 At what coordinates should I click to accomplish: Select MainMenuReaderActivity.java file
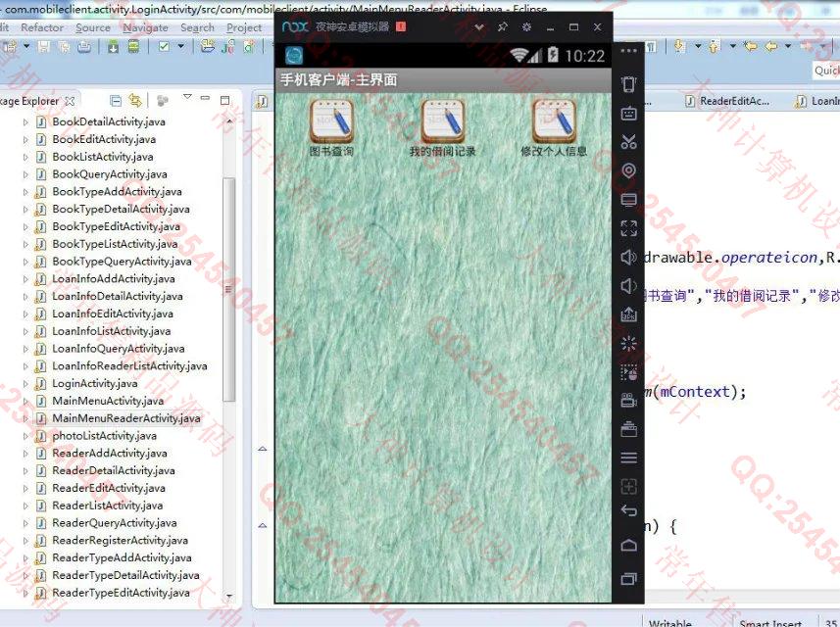126,418
